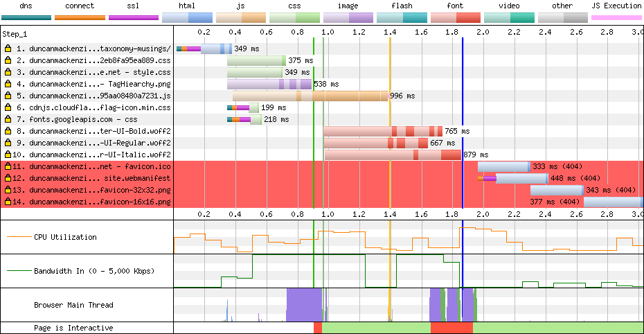This screenshot has width=644, height=334.
Task: Click the dns legend color bar
Action: click(26, 17)
